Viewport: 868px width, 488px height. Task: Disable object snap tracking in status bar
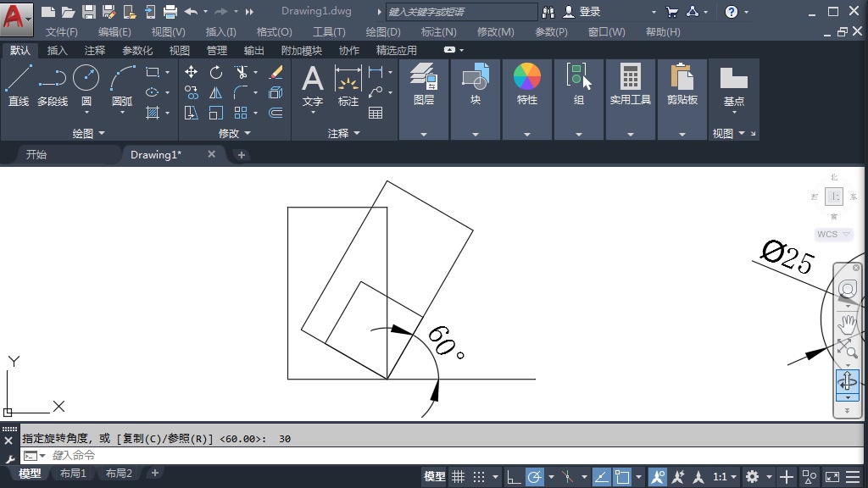point(604,476)
